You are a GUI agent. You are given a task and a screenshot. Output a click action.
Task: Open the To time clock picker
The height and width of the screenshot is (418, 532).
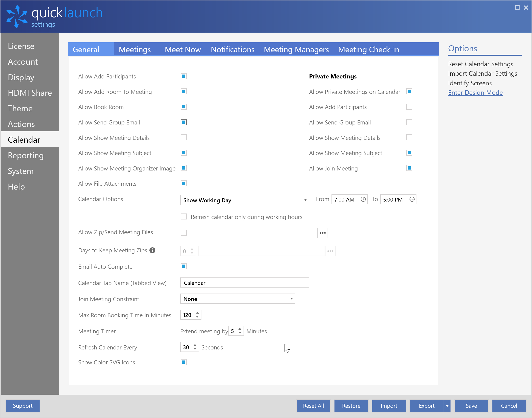point(412,199)
